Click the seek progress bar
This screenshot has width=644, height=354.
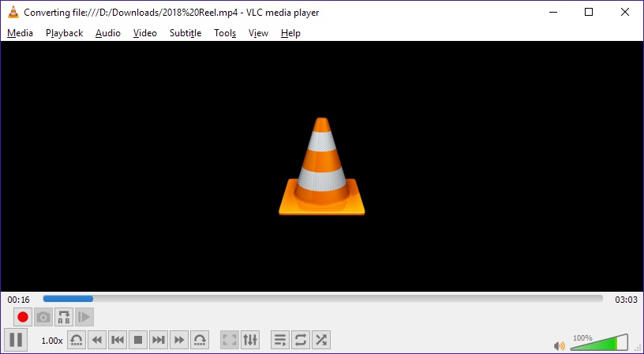(x=323, y=299)
